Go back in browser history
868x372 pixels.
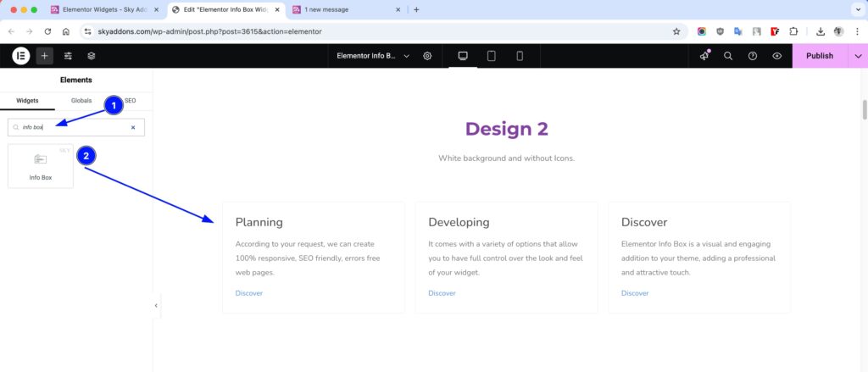(12, 31)
